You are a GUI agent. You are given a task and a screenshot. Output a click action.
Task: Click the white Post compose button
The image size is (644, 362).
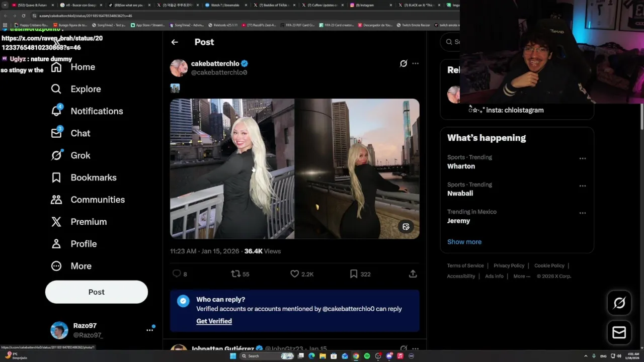(97, 292)
